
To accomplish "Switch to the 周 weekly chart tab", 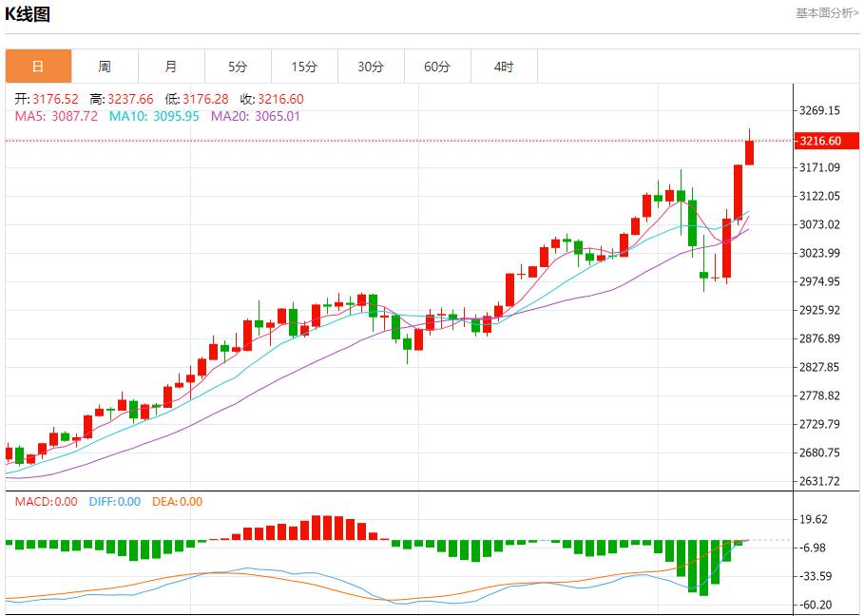I will click(105, 67).
